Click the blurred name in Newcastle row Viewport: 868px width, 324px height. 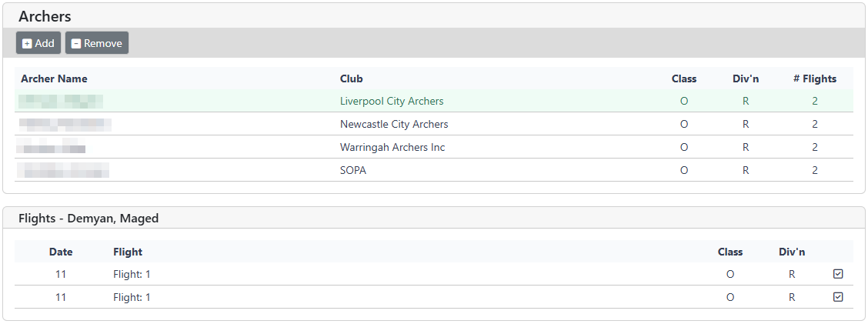coord(65,124)
